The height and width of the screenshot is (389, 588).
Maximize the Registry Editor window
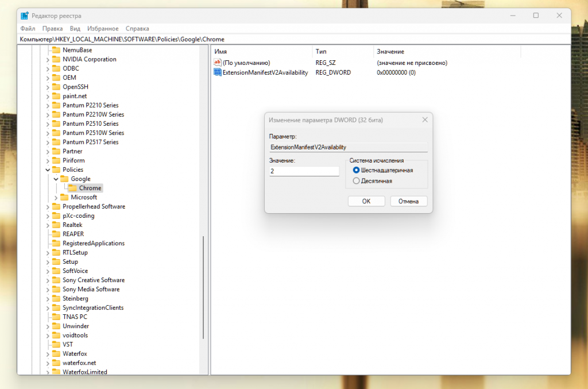pyautogui.click(x=536, y=16)
